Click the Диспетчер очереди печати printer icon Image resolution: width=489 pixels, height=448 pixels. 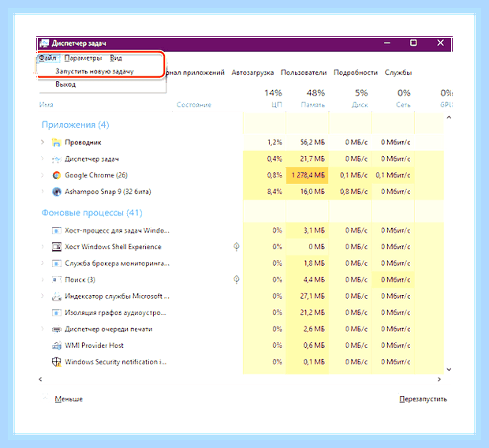pyautogui.click(x=57, y=329)
